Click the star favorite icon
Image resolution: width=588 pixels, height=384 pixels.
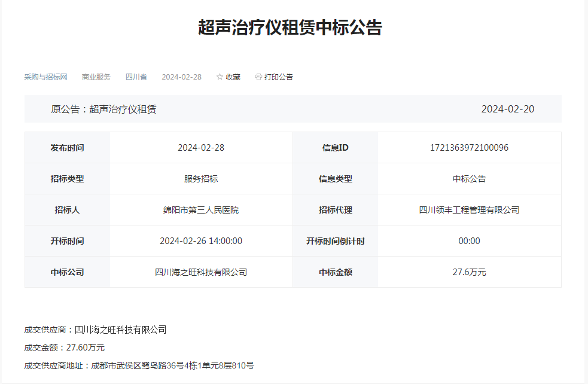tap(220, 77)
